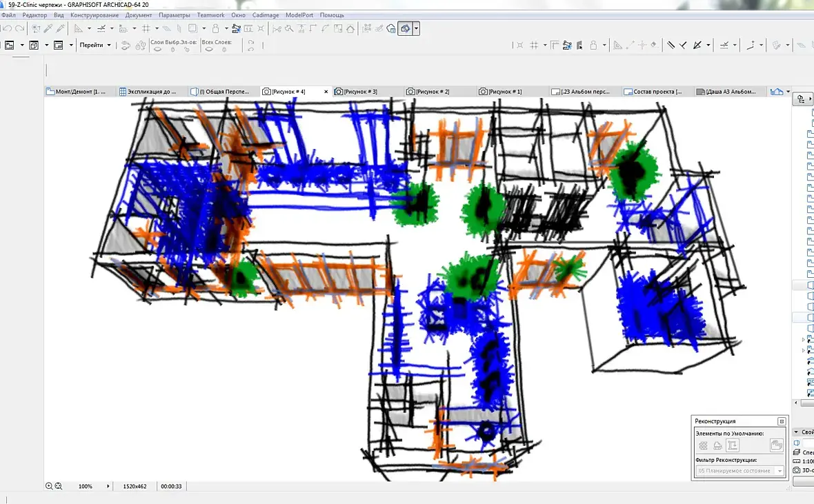Click the perpendicular constraint icon

coord(683,45)
